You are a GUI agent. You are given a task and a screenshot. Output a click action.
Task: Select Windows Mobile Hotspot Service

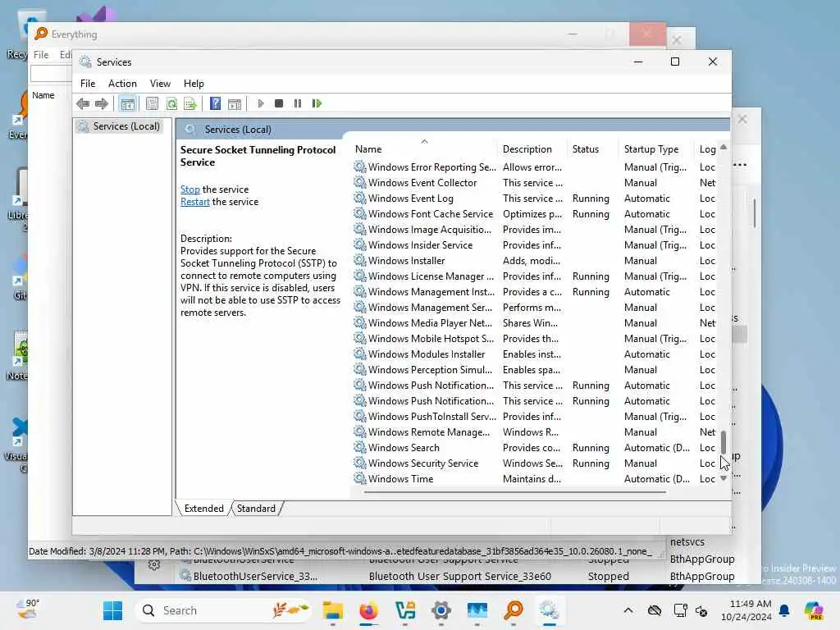coord(534,339)
